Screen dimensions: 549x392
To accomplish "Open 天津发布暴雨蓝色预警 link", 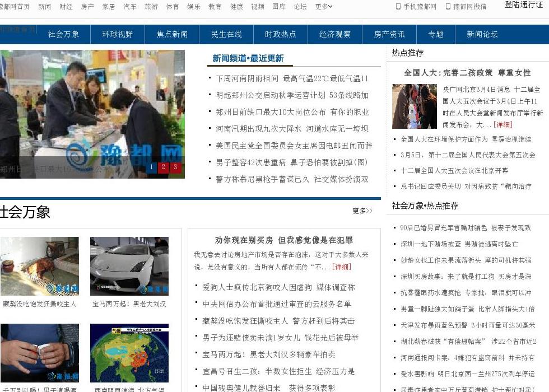I will pyautogui.click(x=468, y=325).
